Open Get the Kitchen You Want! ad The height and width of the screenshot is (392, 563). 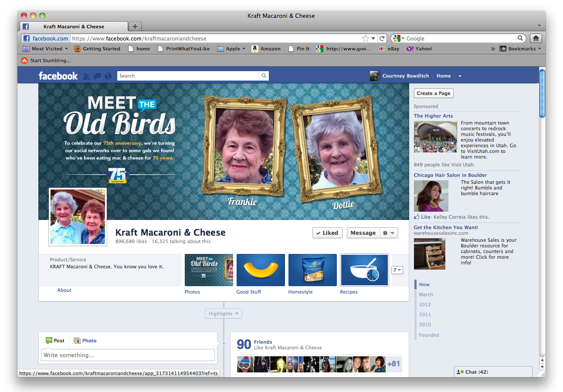click(446, 227)
